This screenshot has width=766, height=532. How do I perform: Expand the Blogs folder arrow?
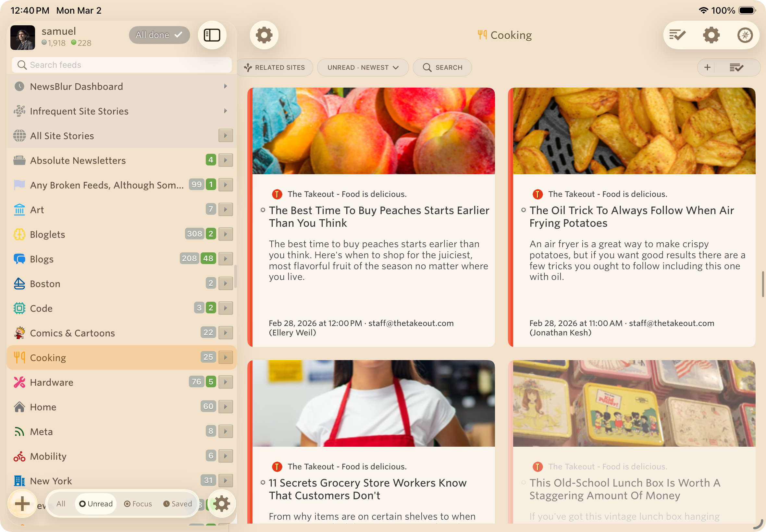point(226,259)
